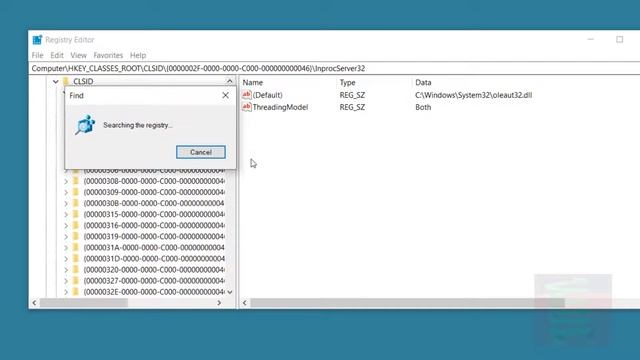Image resolution: width=640 pixels, height=360 pixels.
Task: Click folder icon of {0000030B-0000-0000-C000 key
Action: point(76,203)
